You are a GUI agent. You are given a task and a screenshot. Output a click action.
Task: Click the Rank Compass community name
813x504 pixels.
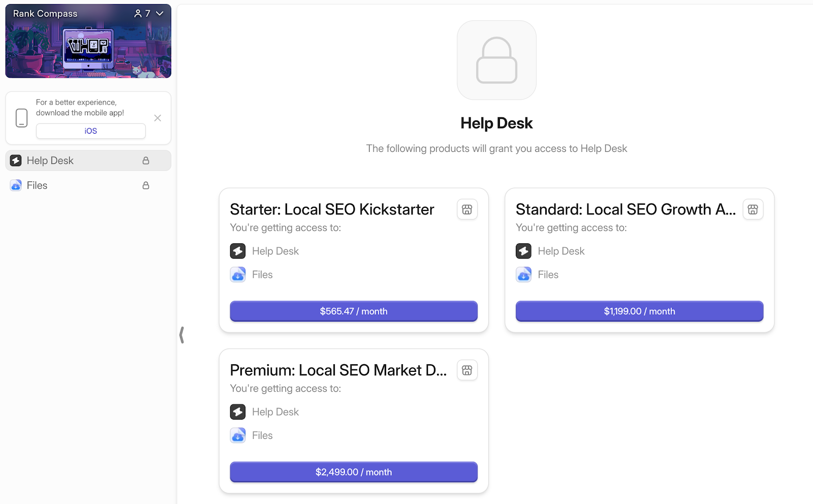(45, 14)
